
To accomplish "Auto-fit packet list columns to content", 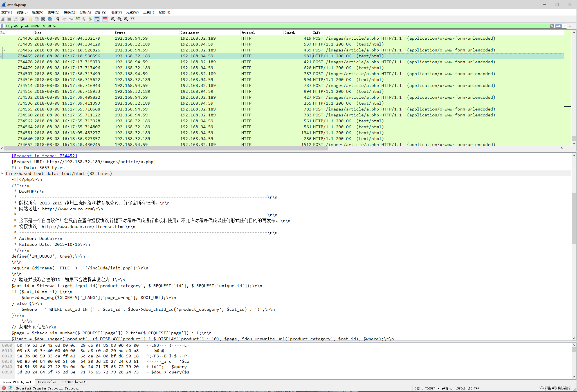I will pyautogui.click(x=133, y=19).
